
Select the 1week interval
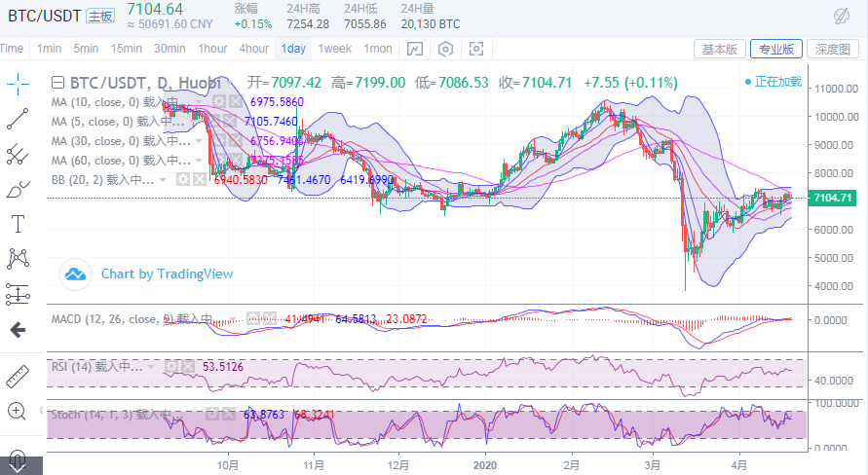click(334, 49)
